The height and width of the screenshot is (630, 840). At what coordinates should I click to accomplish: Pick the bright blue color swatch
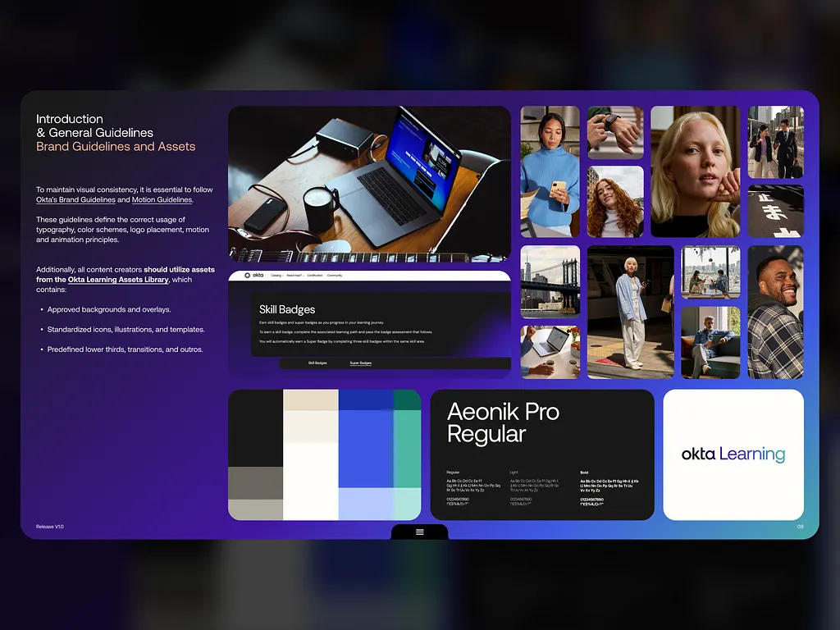(366, 449)
